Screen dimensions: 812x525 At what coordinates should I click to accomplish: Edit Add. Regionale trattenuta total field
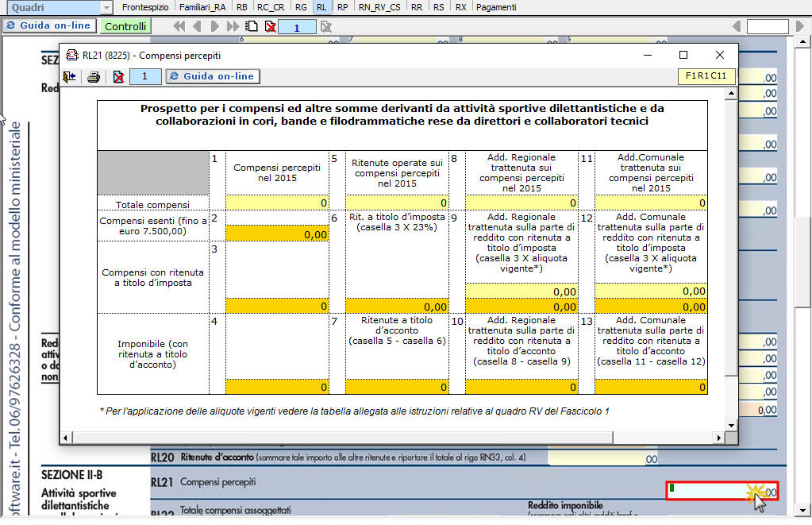pos(521,203)
